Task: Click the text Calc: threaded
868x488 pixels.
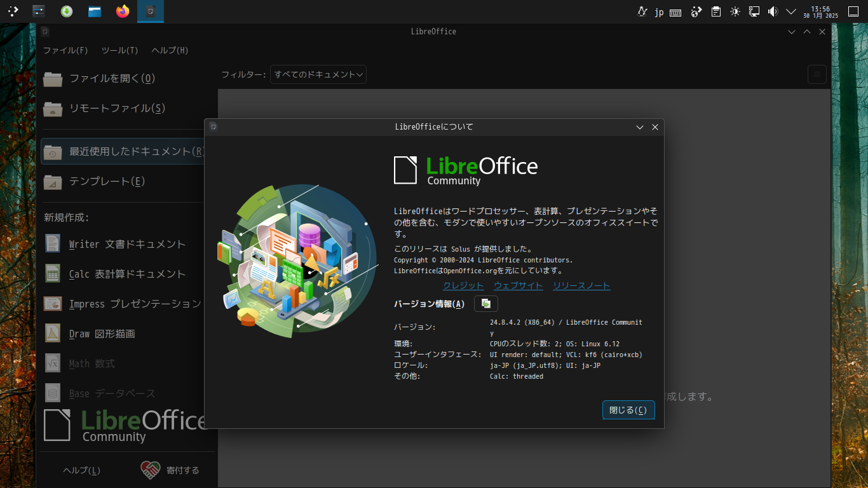Action: tap(517, 376)
